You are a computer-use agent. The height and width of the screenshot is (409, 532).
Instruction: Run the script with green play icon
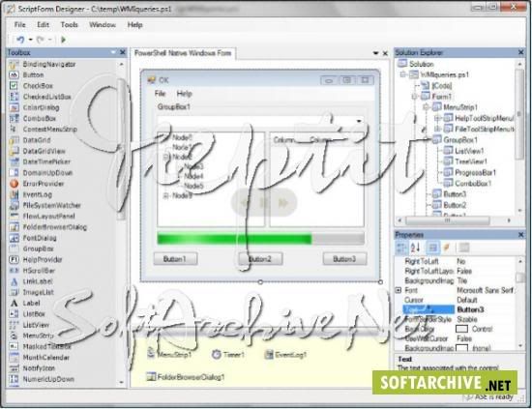coord(63,40)
